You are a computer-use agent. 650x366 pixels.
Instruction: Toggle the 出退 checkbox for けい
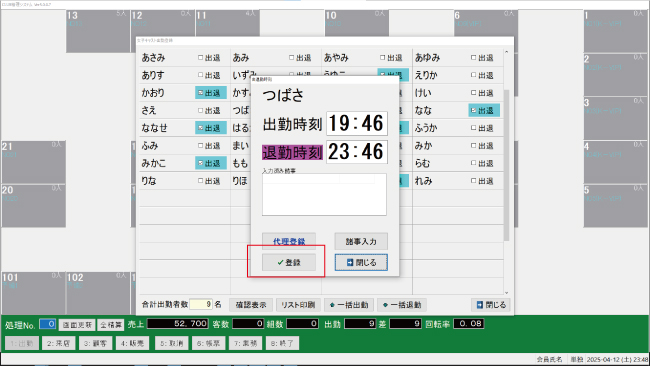coord(473,93)
